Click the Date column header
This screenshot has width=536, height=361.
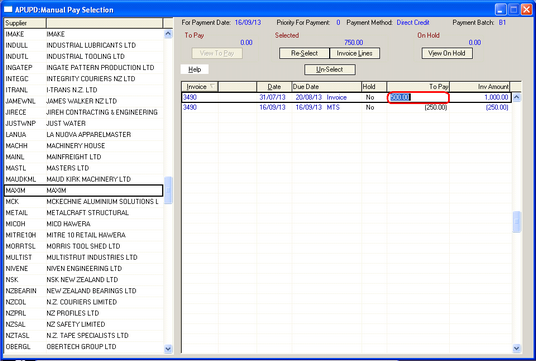(x=274, y=87)
